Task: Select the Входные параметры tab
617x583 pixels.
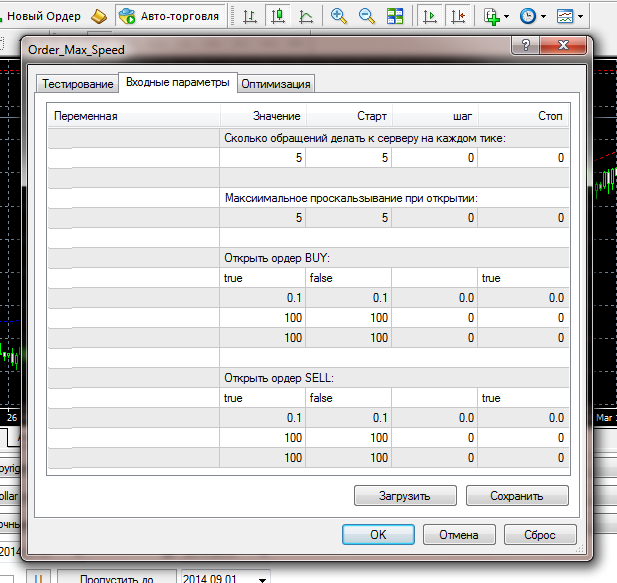Action: click(x=178, y=82)
